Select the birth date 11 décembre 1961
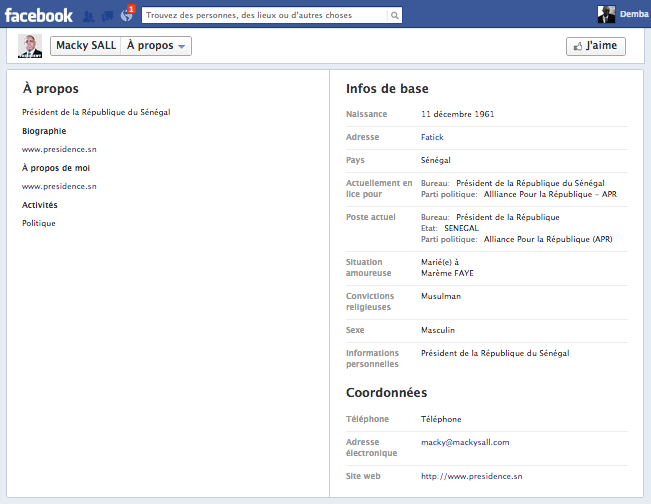Viewport: 651px width, 504px height. tap(458, 114)
